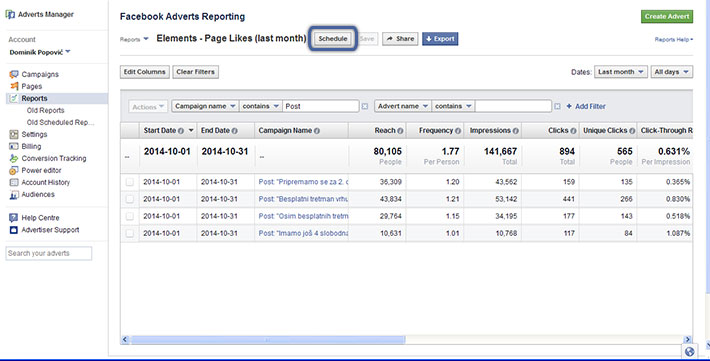
Task: Tick the checkbox for the 'Pripremamo se za 2.' post row
Action: [x=130, y=182]
